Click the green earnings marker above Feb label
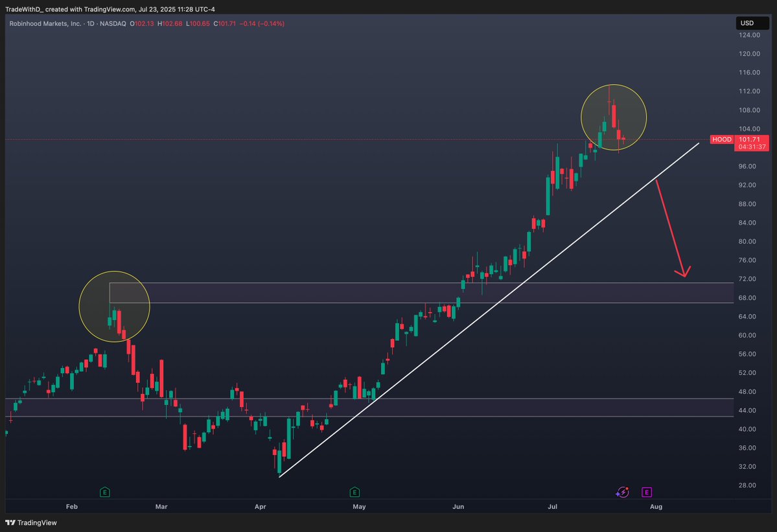Image resolution: width=777 pixels, height=532 pixels. click(104, 492)
